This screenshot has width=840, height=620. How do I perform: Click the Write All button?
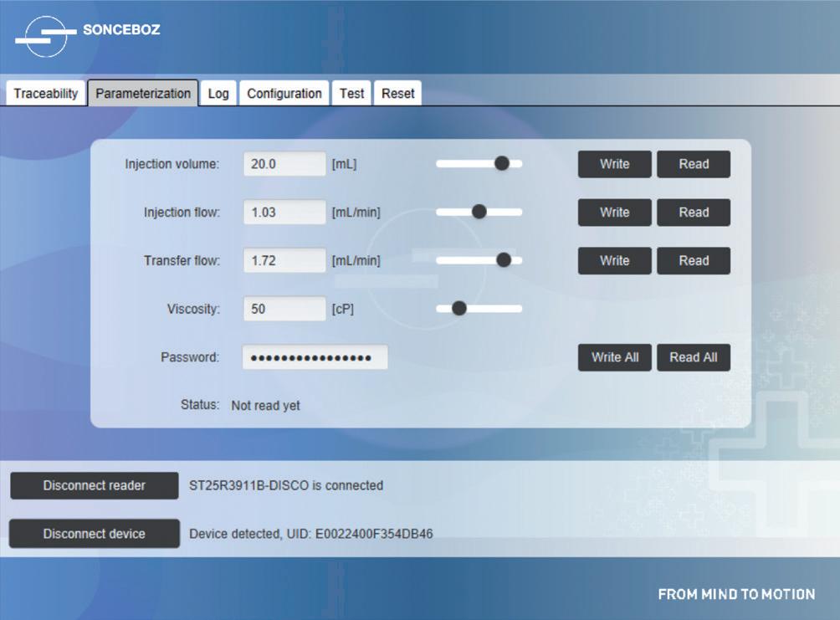[x=614, y=357]
